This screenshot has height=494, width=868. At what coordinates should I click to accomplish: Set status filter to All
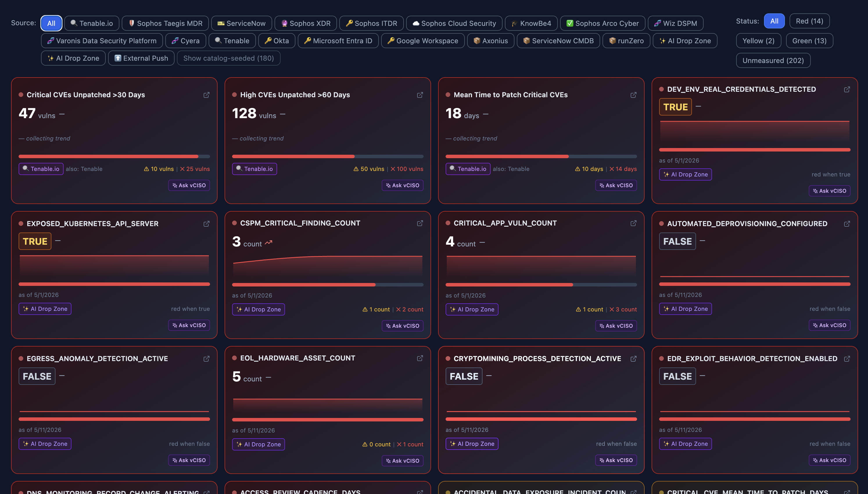774,21
